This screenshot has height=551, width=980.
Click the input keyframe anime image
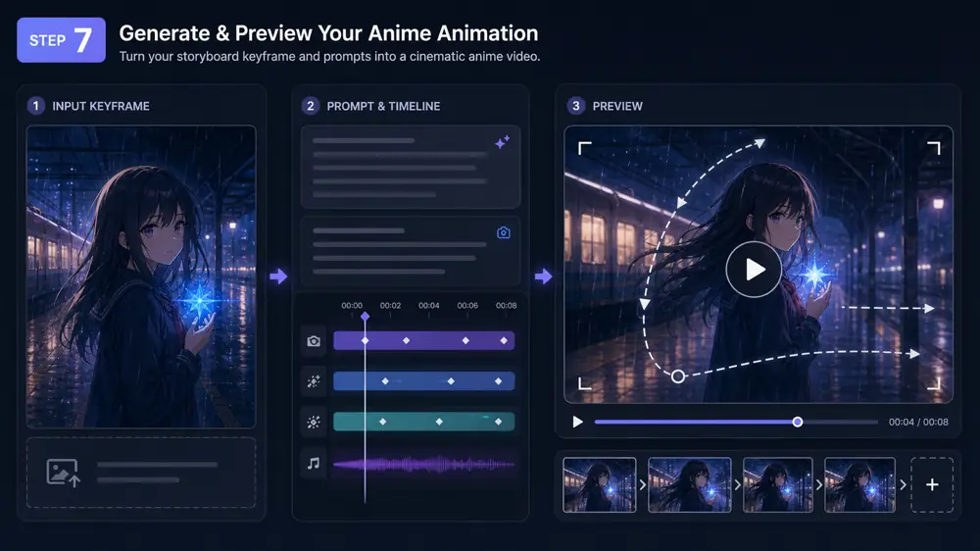[x=141, y=276]
